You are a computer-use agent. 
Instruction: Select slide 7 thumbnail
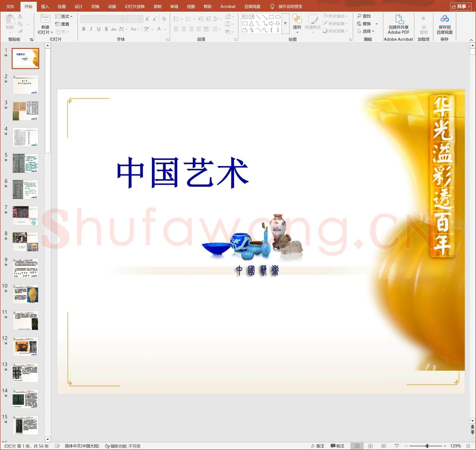(x=25, y=216)
